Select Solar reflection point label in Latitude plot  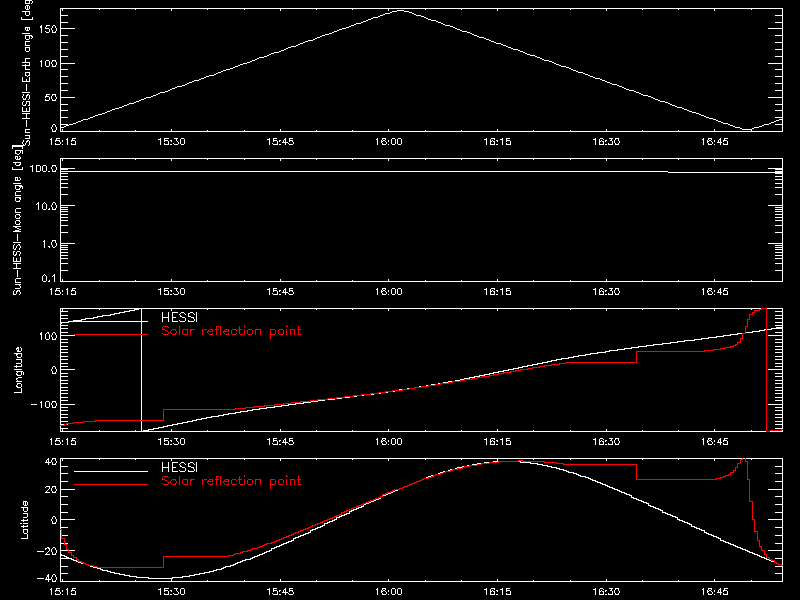pos(231,481)
